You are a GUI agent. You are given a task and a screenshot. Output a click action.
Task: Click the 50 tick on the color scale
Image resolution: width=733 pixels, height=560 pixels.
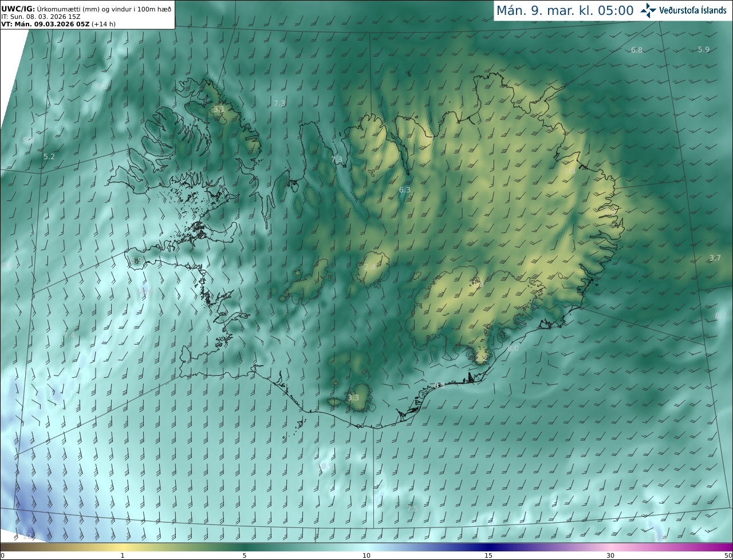point(728,555)
